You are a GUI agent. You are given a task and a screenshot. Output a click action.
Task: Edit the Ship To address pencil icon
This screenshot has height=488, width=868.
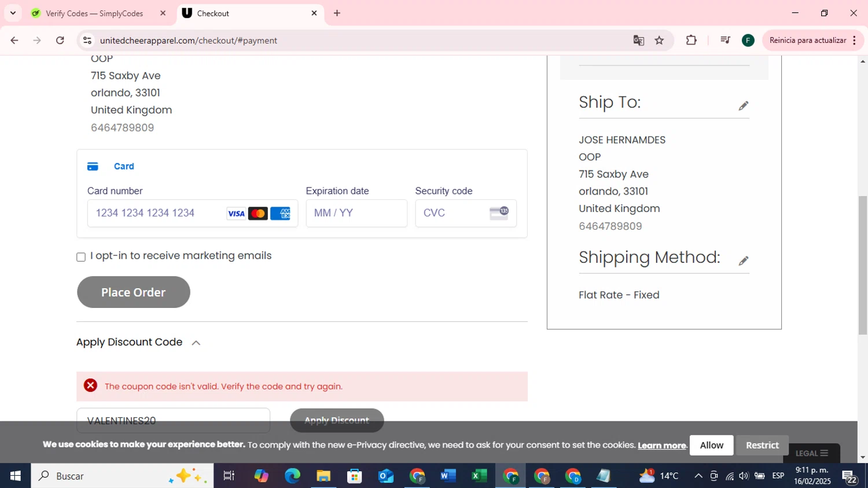743,106
